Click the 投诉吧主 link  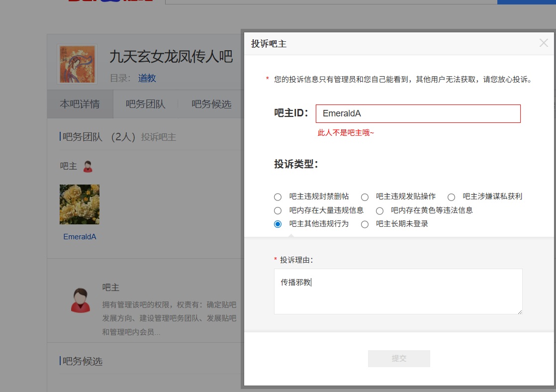pyautogui.click(x=159, y=137)
